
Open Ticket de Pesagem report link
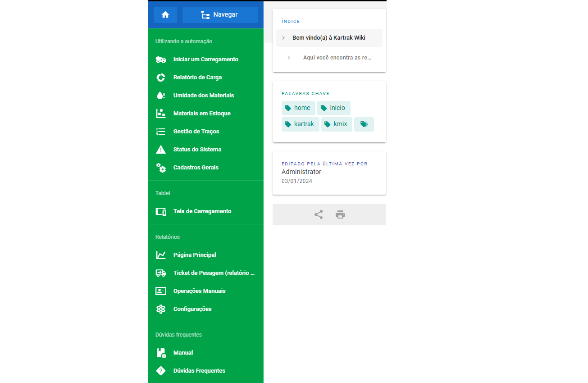[x=214, y=273]
